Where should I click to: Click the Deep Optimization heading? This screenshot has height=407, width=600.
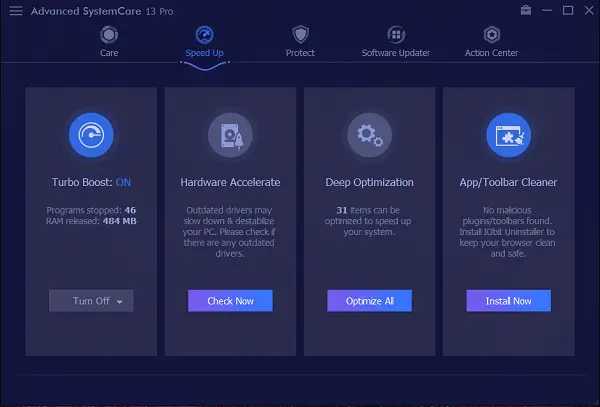(369, 182)
